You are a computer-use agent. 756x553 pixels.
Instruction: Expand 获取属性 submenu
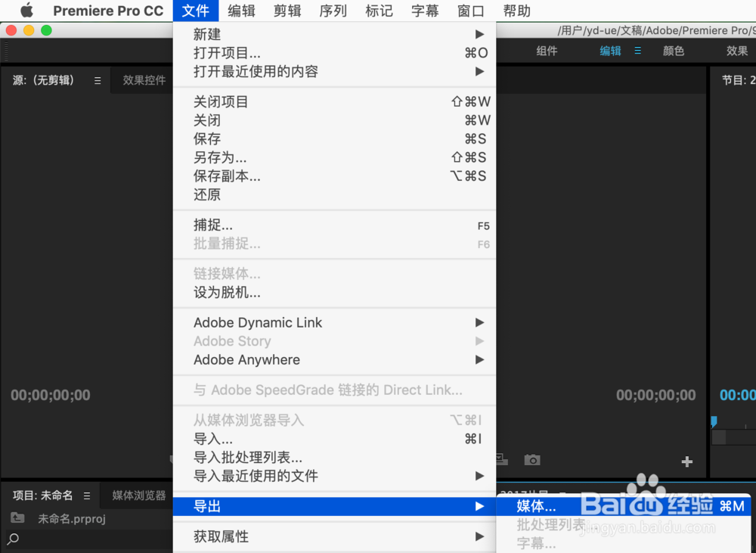click(334, 536)
